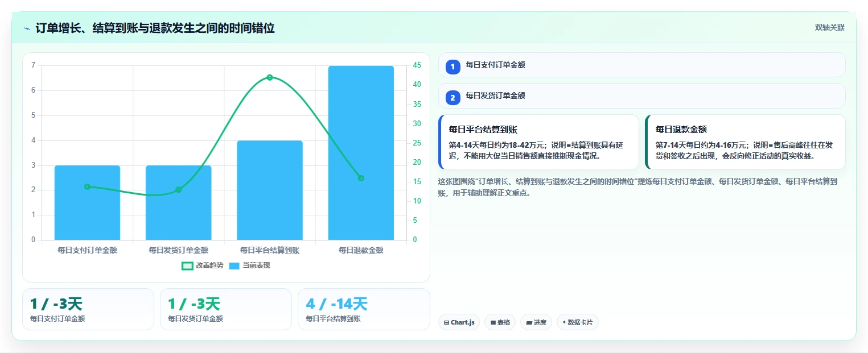Click the 每日发货订单金额 x-axis label
This screenshot has width=868, height=353.
click(178, 250)
